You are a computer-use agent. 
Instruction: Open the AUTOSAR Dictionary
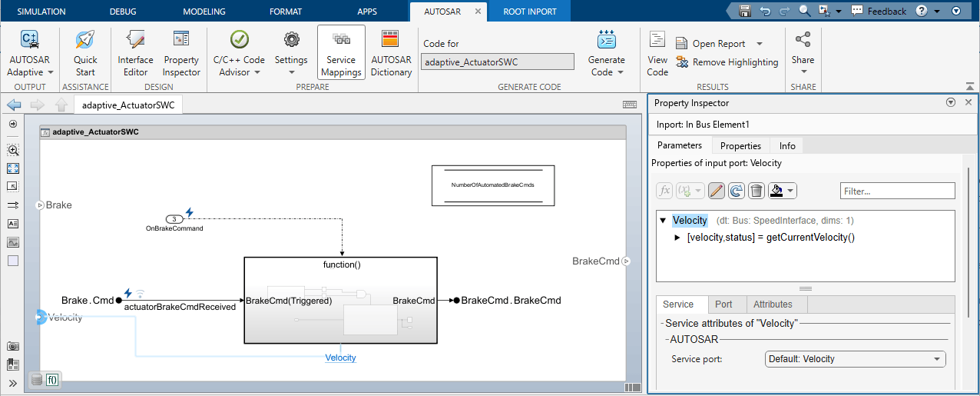(391, 53)
